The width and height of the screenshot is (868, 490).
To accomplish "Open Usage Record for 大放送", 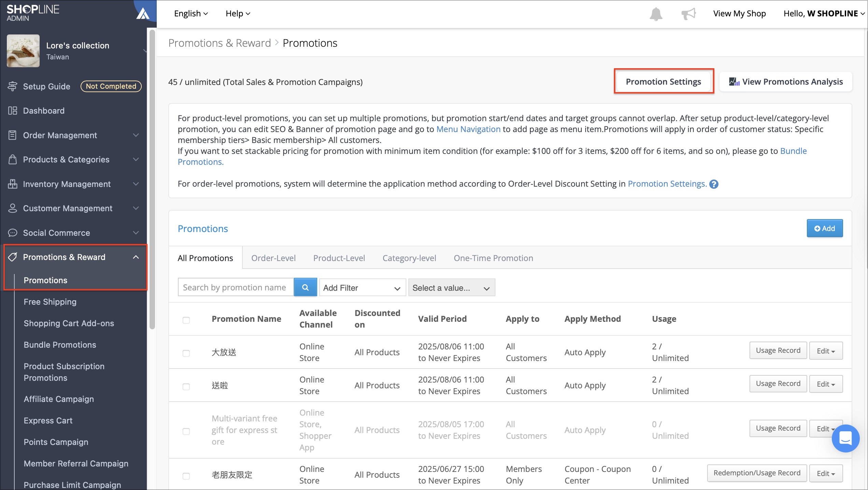I will (778, 350).
